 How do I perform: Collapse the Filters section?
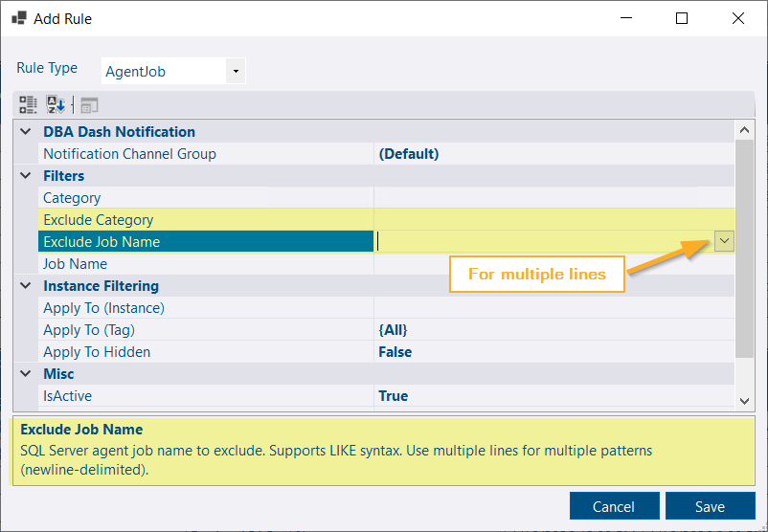(x=26, y=176)
